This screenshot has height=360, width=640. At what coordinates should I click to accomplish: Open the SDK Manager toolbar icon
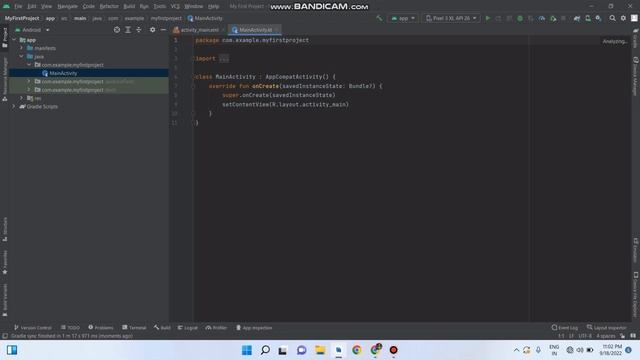[598, 18]
